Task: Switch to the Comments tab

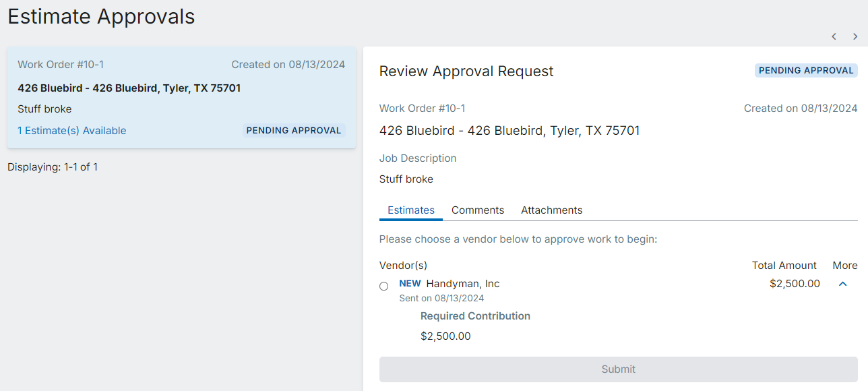Action: 478,210
